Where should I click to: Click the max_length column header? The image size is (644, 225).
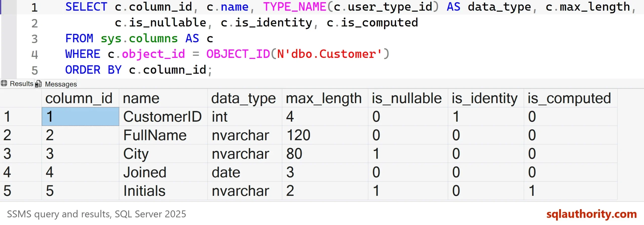(x=325, y=98)
